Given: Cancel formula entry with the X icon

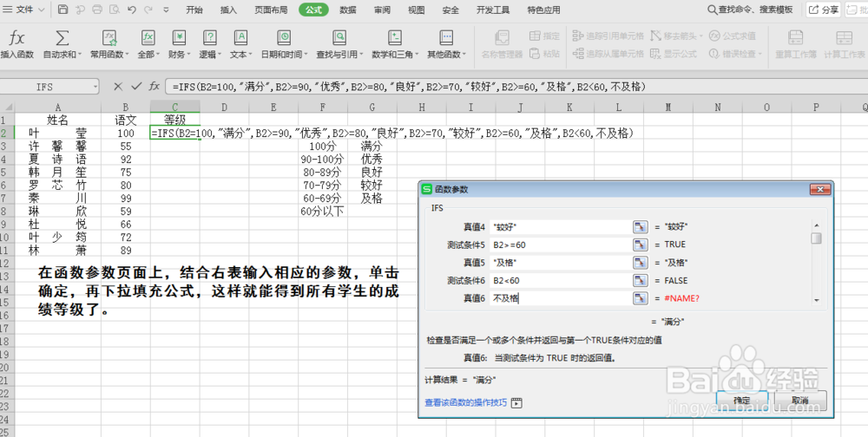Looking at the screenshot, I should (118, 87).
